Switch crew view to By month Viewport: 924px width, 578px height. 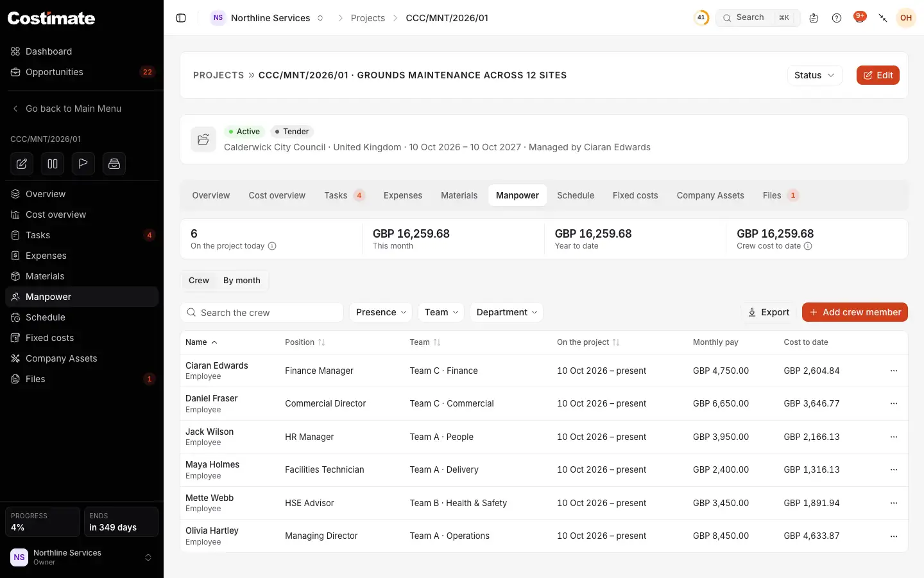(242, 281)
